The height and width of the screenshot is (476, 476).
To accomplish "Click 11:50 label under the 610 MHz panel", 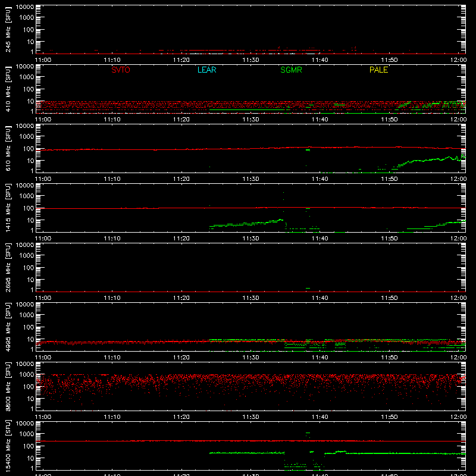I will [389, 179].
